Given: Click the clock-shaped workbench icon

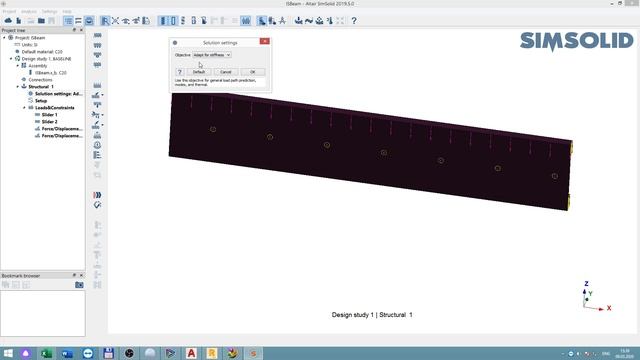Looking at the screenshot, I should point(97,145).
